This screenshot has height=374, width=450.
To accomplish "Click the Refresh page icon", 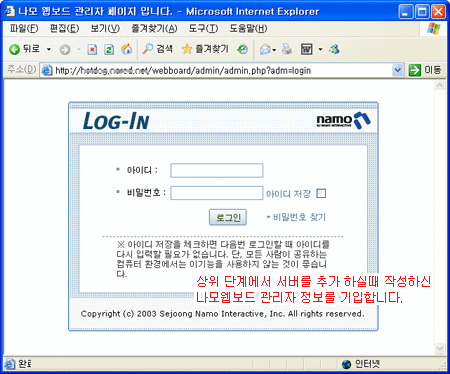I will click(x=109, y=50).
